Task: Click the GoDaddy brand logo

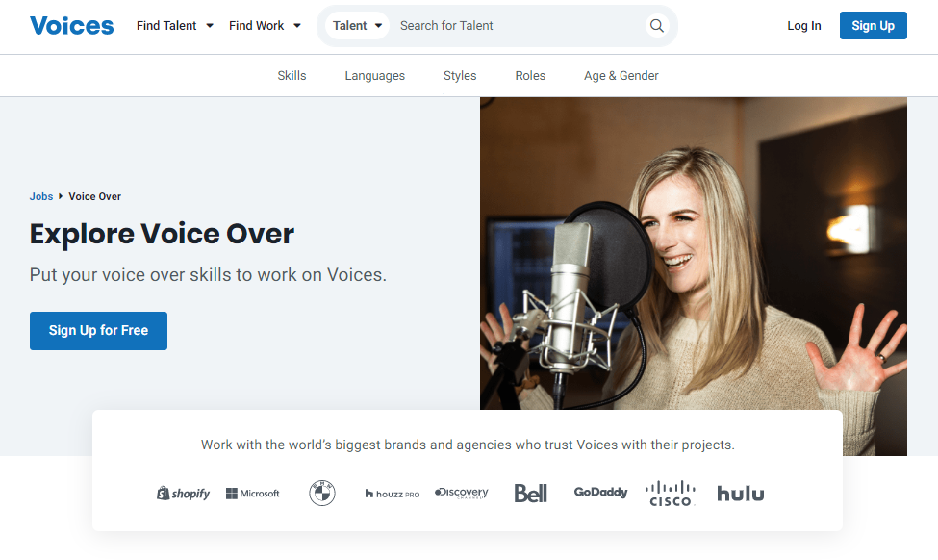Action: tap(600, 493)
